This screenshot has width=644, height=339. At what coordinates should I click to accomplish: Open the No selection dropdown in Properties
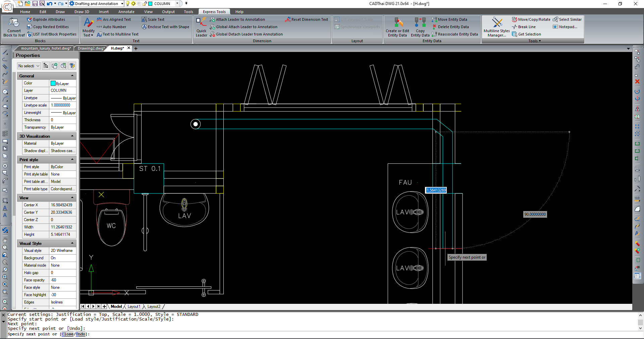pyautogui.click(x=29, y=66)
